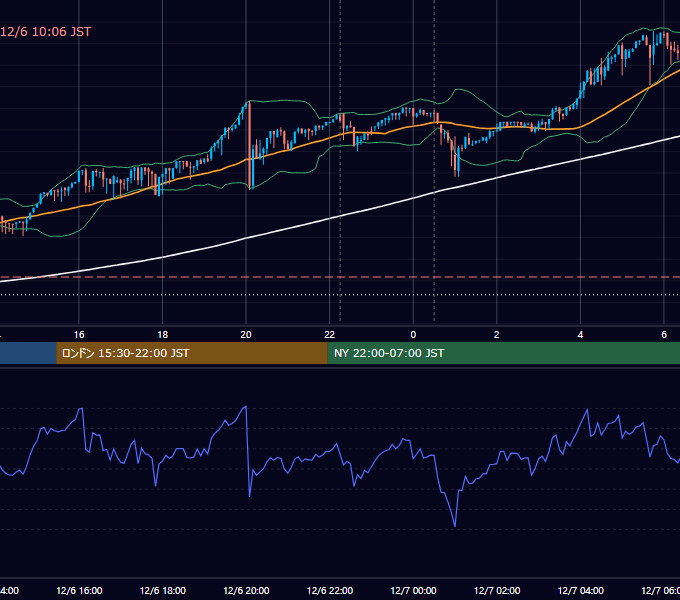The width and height of the screenshot is (680, 600).
Task: Click the 0 hour label on chart axis
Action: click(x=413, y=335)
